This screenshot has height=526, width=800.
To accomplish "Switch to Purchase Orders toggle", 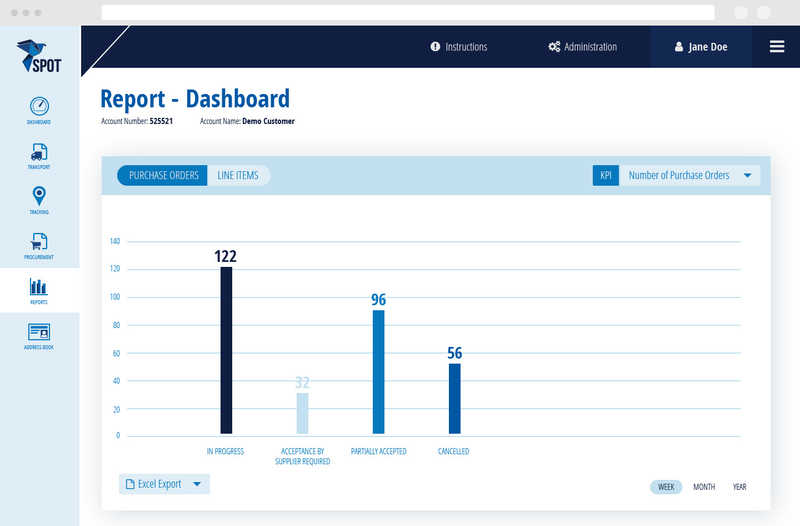I will coord(163,176).
